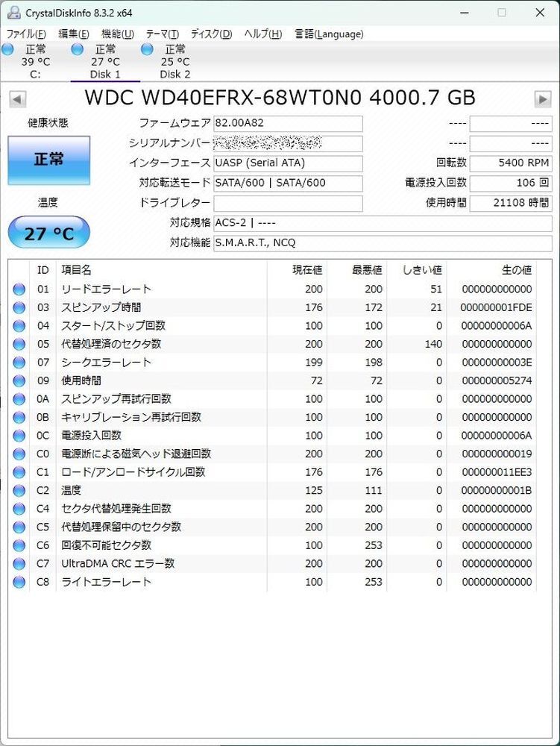Image resolution: width=560 pixels, height=746 pixels.
Task: Go to next disk with right arrow
Action: (543, 99)
